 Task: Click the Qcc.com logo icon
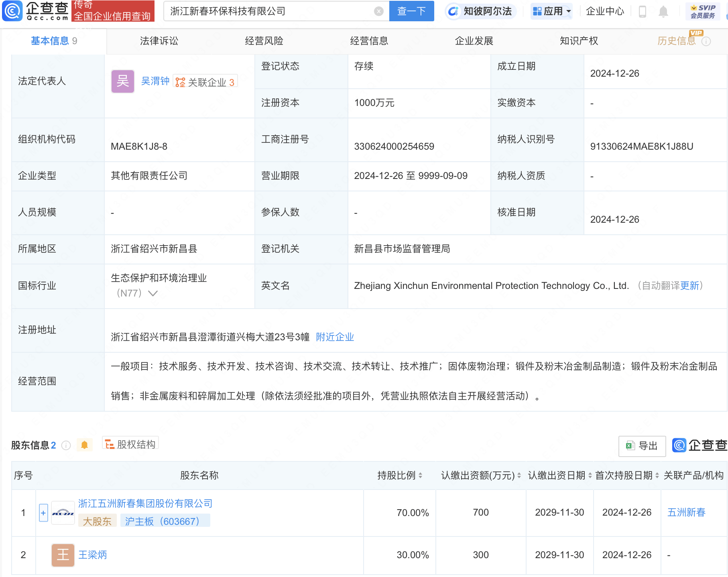[12, 11]
